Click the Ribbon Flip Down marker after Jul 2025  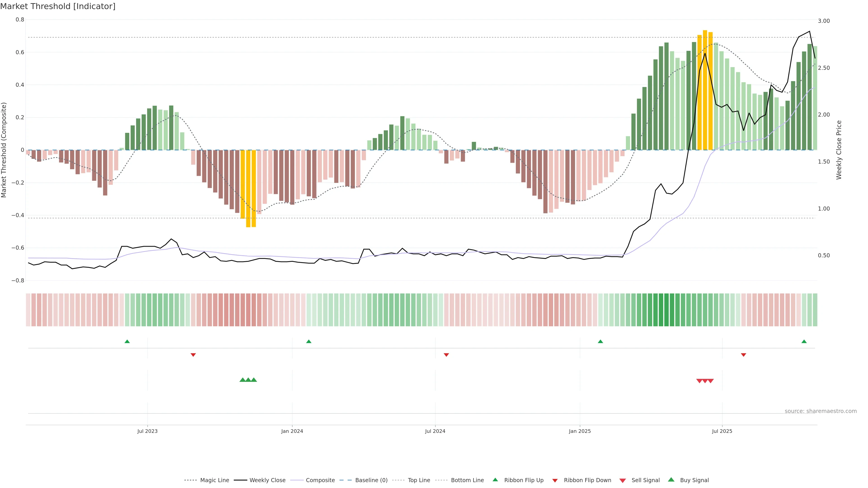(743, 355)
